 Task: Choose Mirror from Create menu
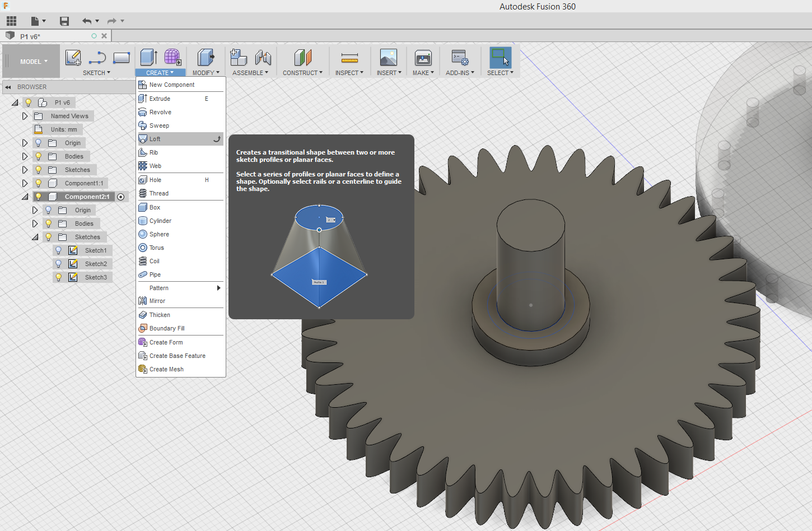click(x=180, y=301)
